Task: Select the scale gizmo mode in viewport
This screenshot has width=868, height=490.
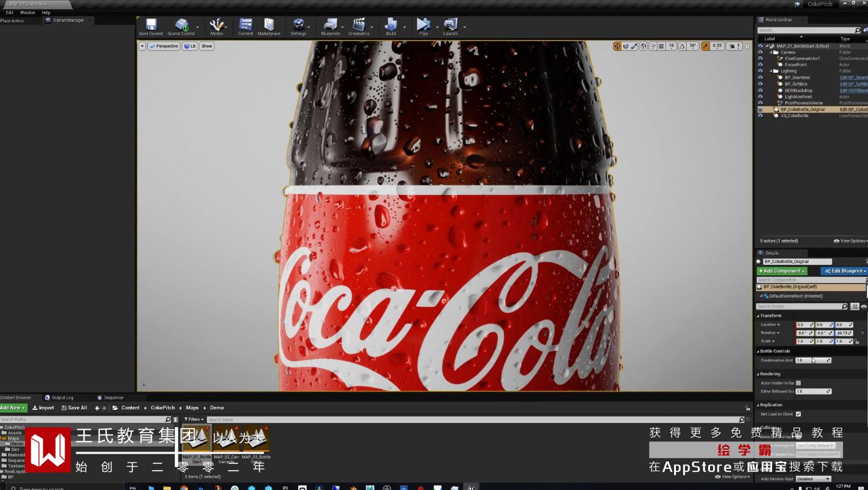Action: pos(634,46)
